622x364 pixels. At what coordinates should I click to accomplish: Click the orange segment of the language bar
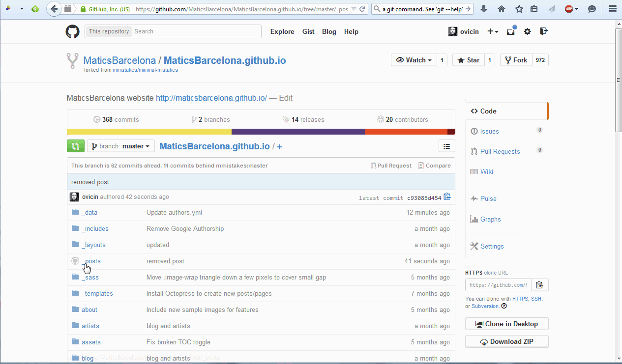tap(406, 132)
